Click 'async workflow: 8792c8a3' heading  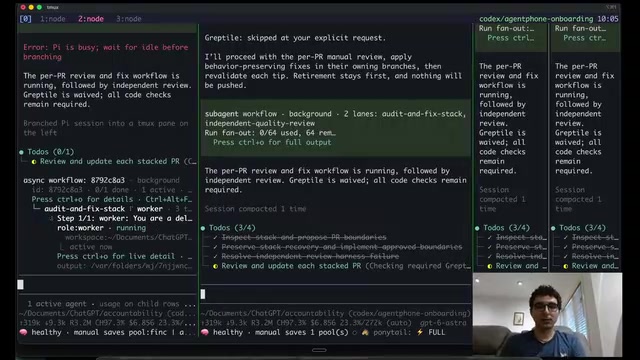[x=74, y=180]
